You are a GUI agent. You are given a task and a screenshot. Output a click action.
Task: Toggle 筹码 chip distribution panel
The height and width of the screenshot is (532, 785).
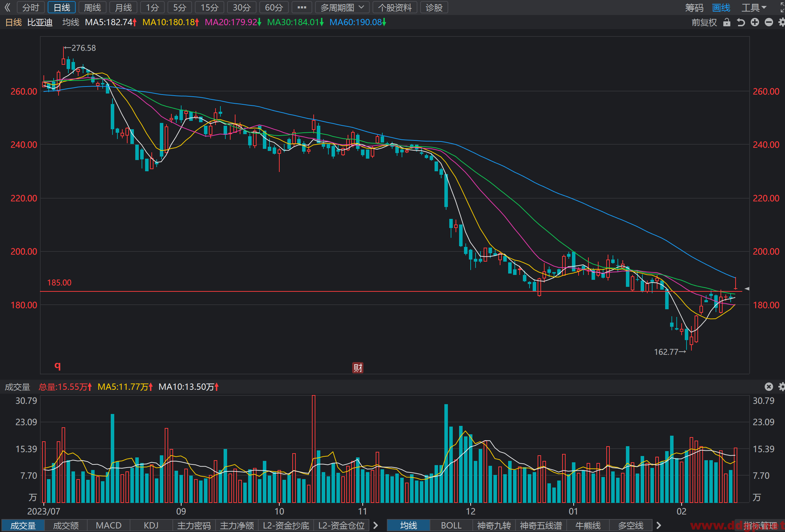(694, 7)
